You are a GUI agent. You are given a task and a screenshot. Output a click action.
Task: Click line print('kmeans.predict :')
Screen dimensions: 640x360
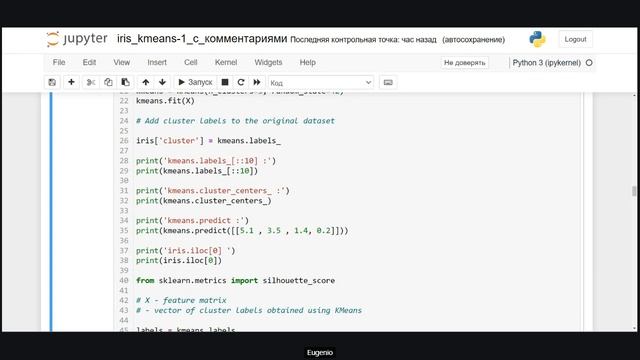[192, 221]
